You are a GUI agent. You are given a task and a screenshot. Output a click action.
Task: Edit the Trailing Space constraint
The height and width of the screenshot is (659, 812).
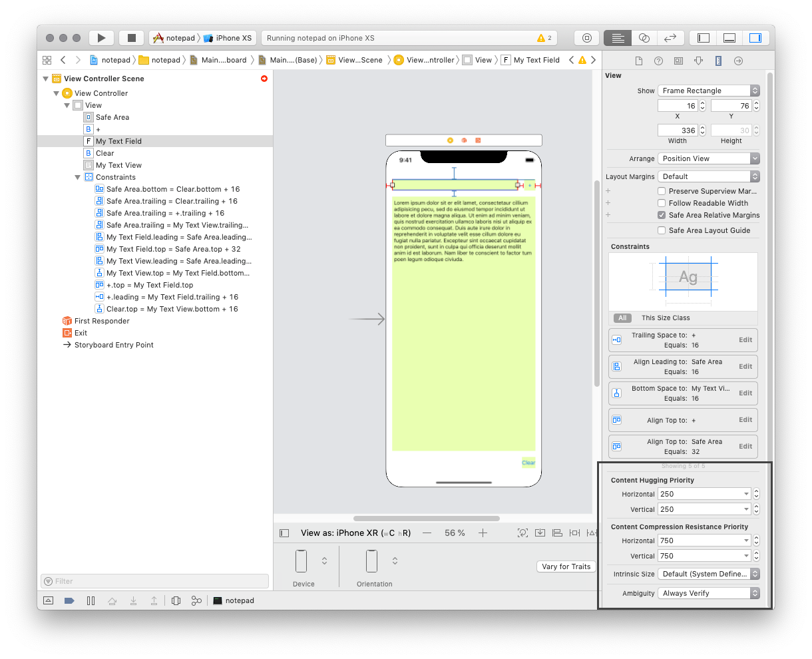tap(744, 339)
